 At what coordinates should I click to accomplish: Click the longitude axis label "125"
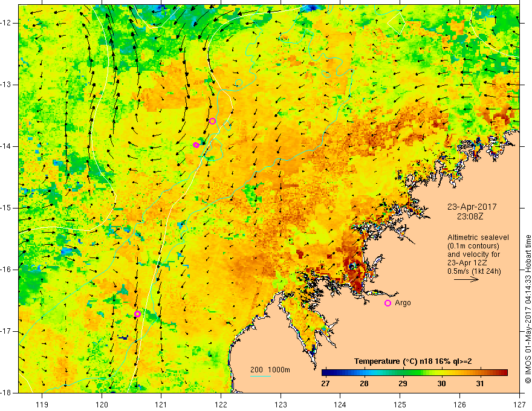click(400, 404)
